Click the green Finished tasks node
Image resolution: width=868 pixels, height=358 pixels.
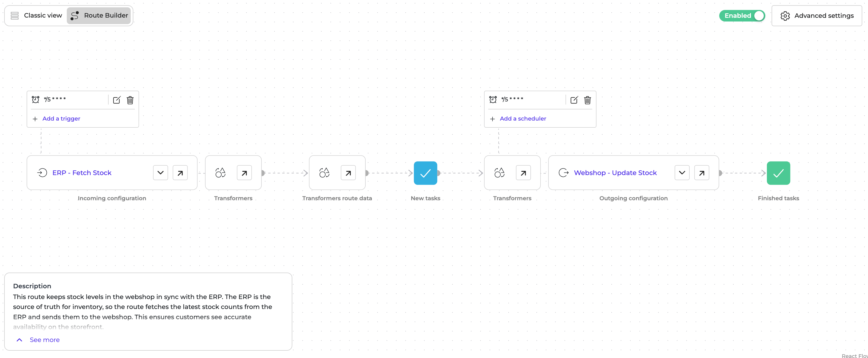pos(778,173)
